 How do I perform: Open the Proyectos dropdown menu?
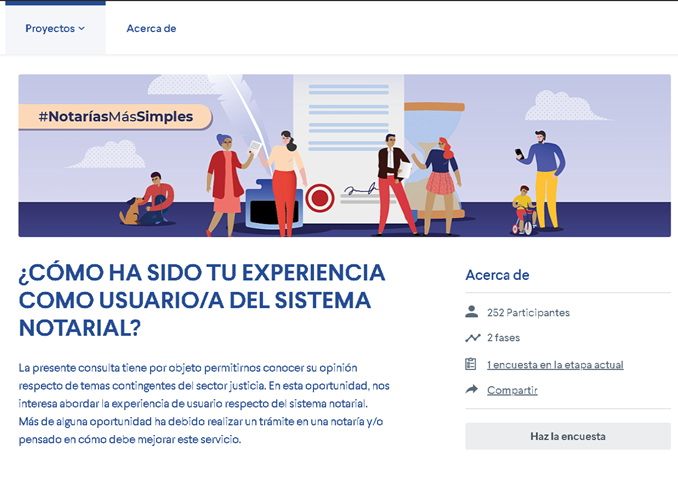(x=55, y=29)
